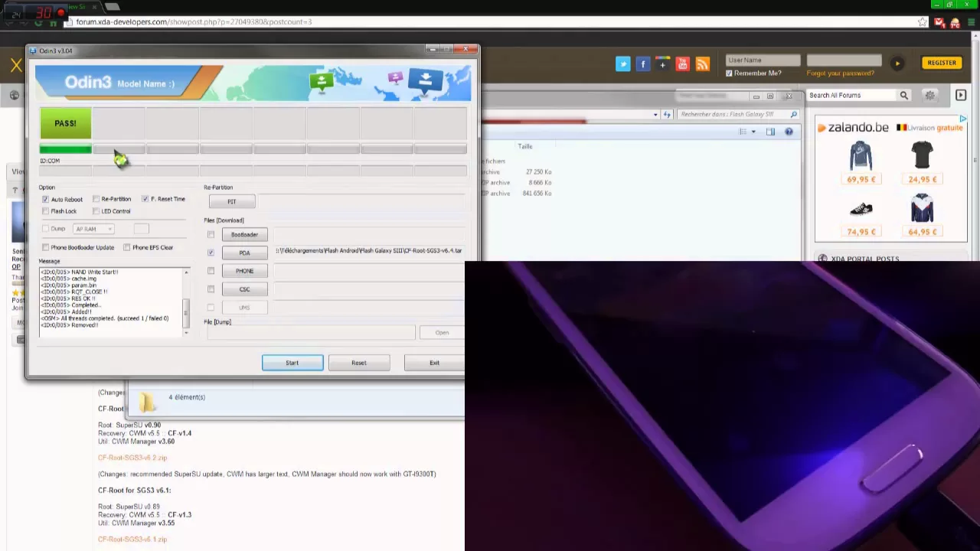Click the REGISTER button

coord(942,63)
